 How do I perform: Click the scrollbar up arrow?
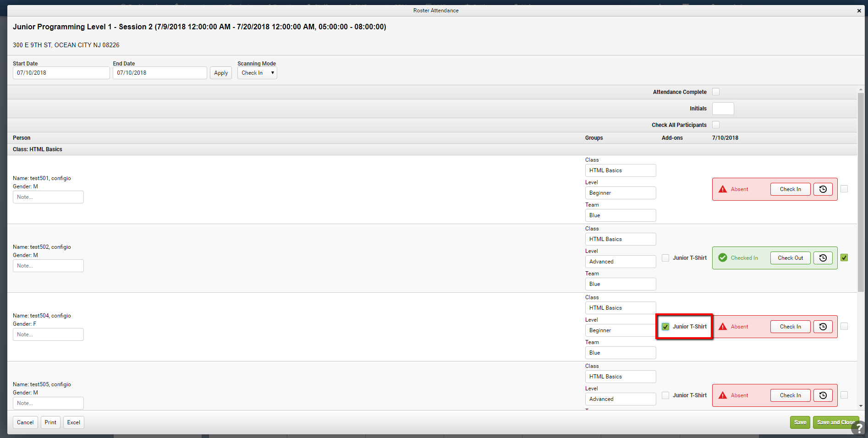[x=861, y=89]
